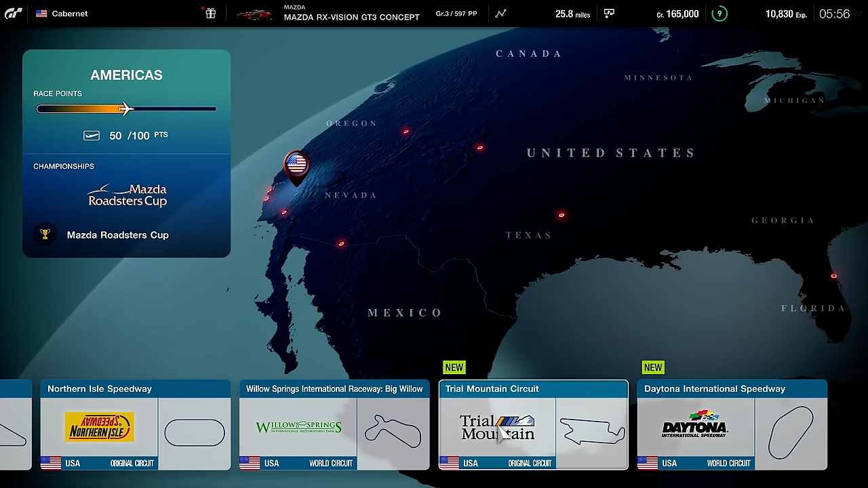Image resolution: width=868 pixels, height=488 pixels.
Task: Click the Gr.3 / 597 PP rating
Action: [456, 14]
